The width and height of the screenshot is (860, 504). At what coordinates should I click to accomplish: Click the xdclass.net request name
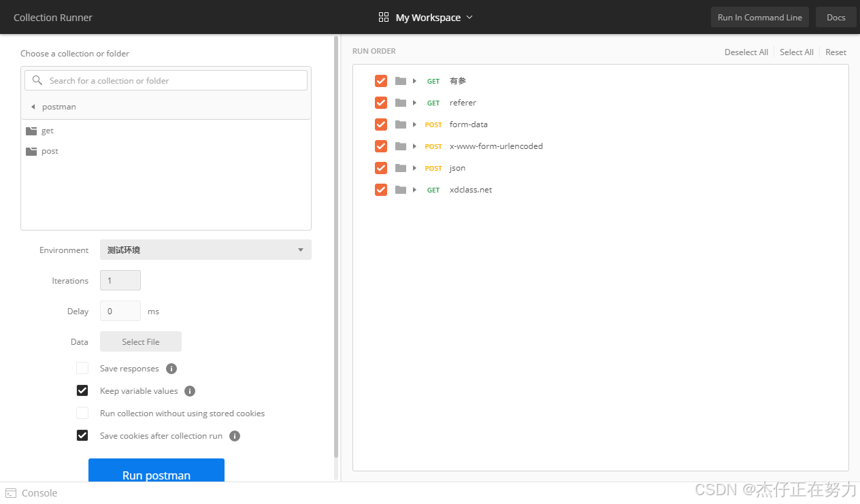click(x=471, y=190)
